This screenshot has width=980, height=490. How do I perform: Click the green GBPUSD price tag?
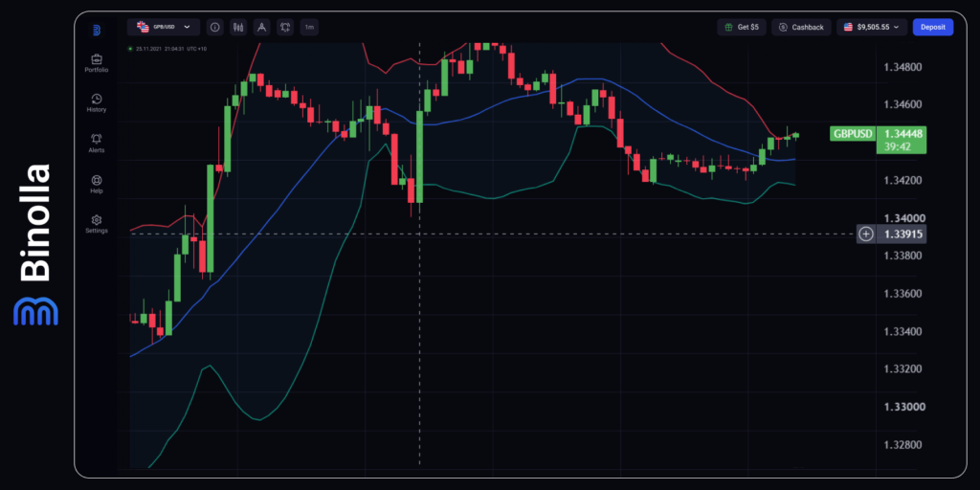853,133
